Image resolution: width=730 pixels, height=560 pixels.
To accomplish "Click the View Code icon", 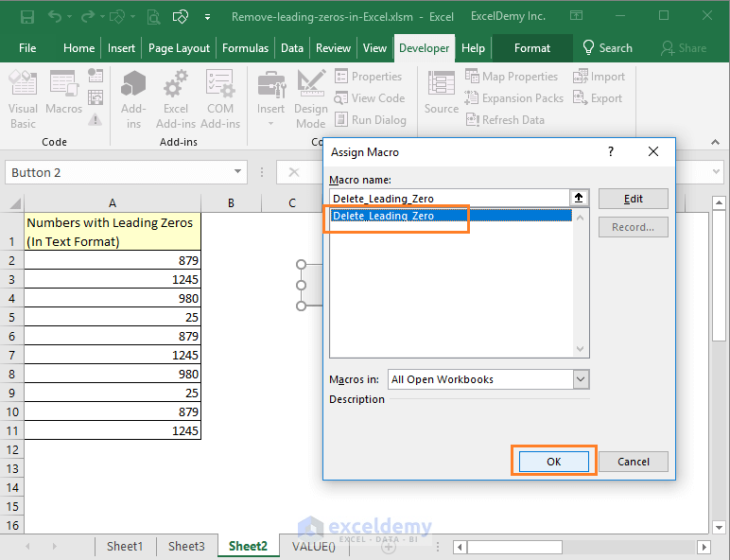I will tap(340, 98).
